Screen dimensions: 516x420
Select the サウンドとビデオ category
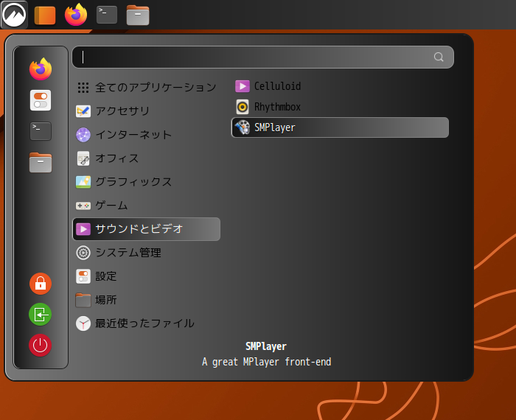point(147,229)
